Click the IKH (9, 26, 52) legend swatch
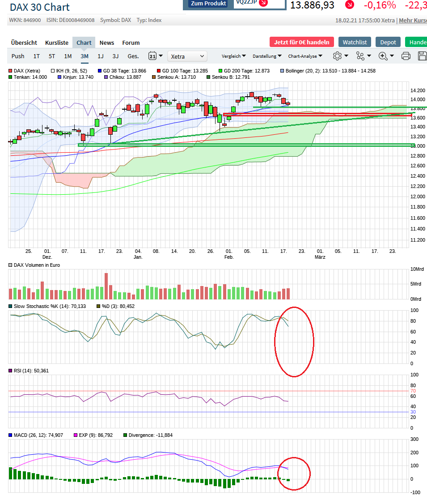427x504 pixels. coord(53,71)
